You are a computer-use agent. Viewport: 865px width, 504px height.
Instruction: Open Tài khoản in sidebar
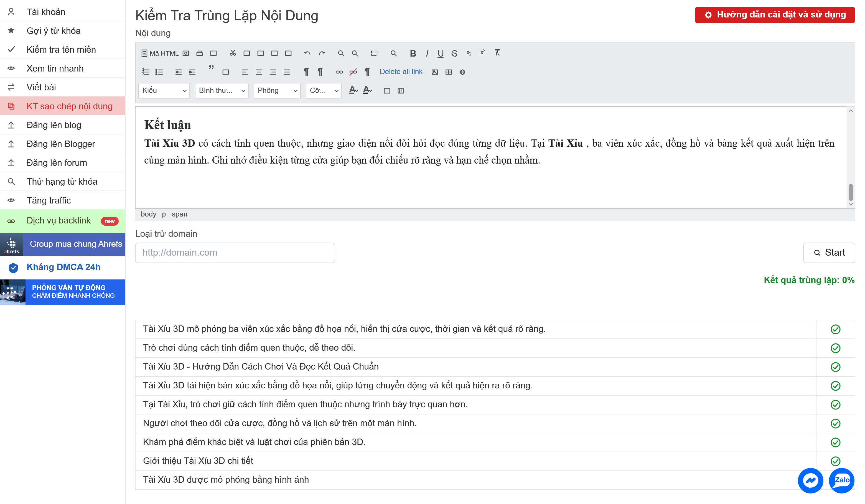tap(62, 12)
